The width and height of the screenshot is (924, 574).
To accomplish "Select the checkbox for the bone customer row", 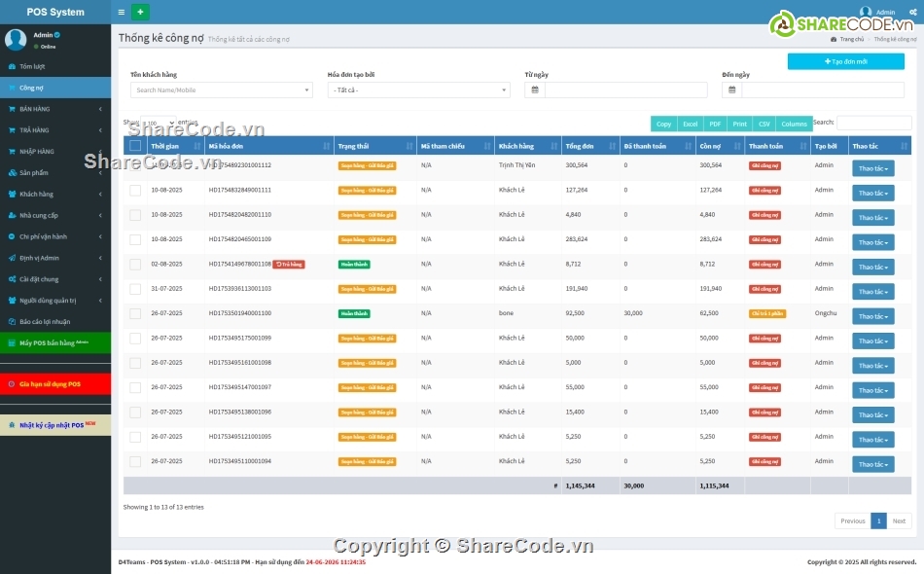I will [x=135, y=313].
